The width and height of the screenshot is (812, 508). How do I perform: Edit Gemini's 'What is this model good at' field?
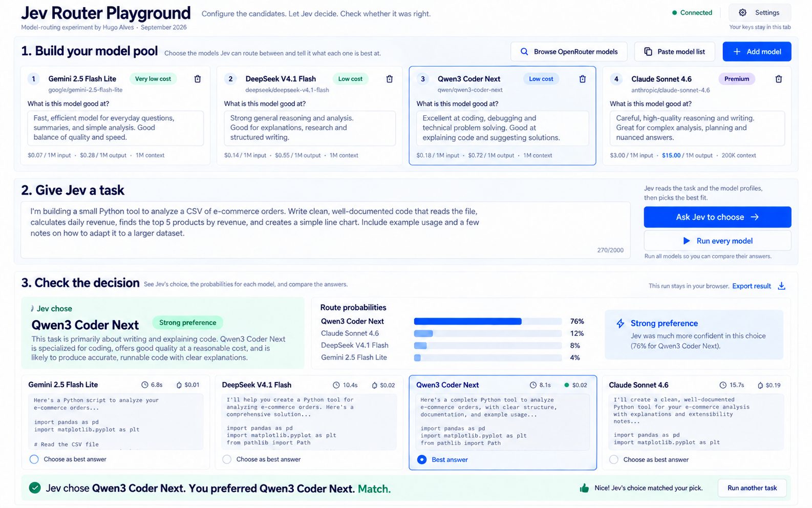[115, 128]
